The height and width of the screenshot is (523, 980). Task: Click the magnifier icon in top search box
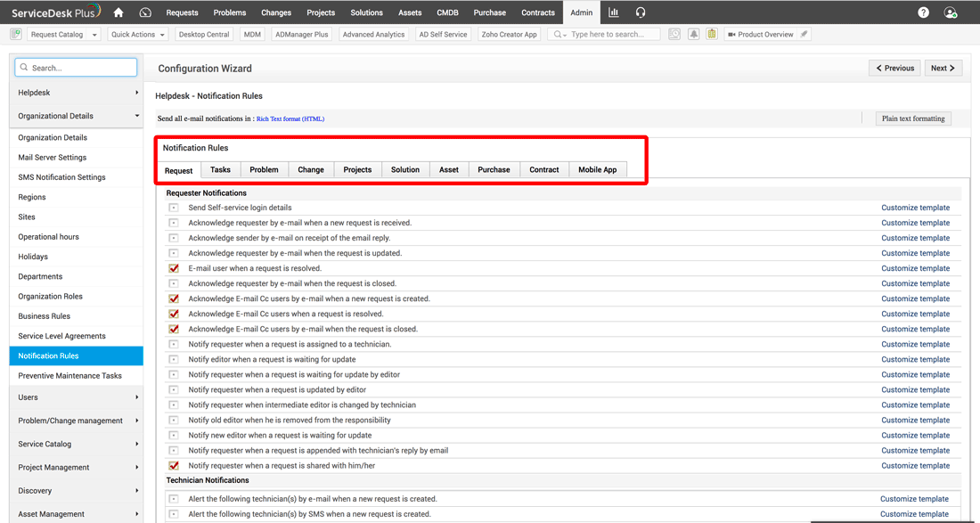558,35
